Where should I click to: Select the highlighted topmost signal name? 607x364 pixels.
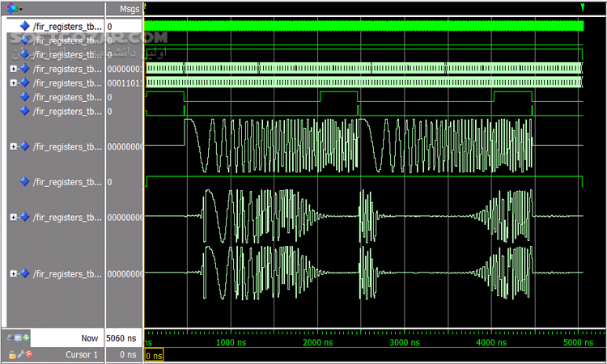tap(68, 27)
